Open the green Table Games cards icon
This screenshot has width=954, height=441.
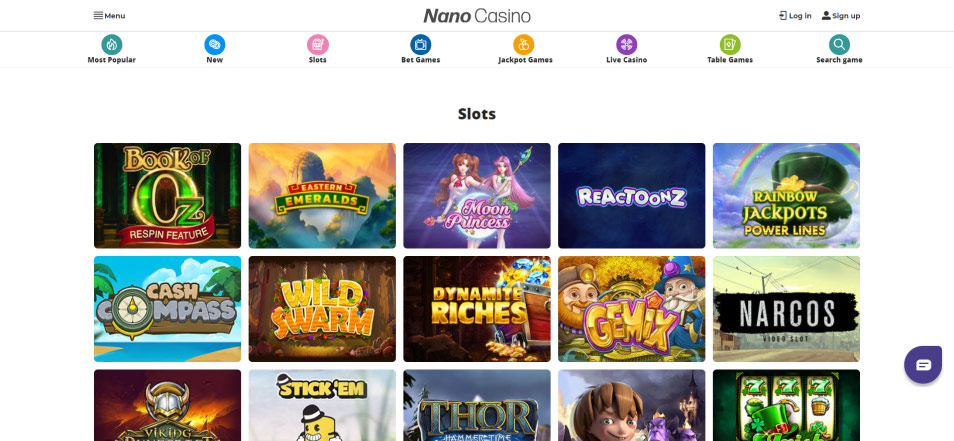[730, 44]
